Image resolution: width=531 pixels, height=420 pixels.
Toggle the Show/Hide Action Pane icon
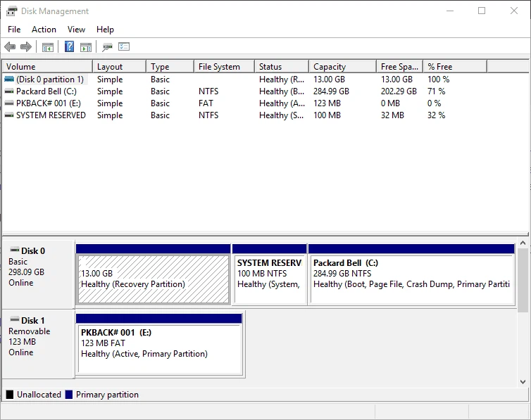(x=86, y=47)
